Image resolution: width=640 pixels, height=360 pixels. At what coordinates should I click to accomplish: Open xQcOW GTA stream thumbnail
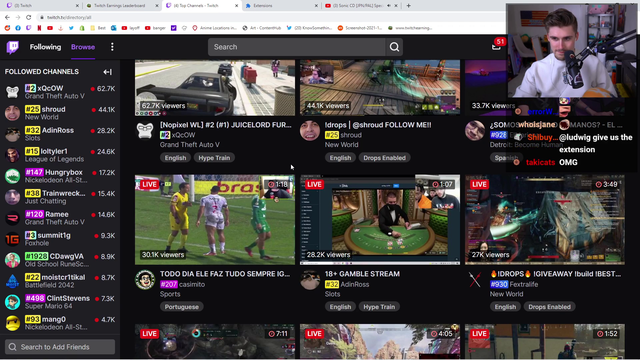pyautogui.click(x=215, y=88)
